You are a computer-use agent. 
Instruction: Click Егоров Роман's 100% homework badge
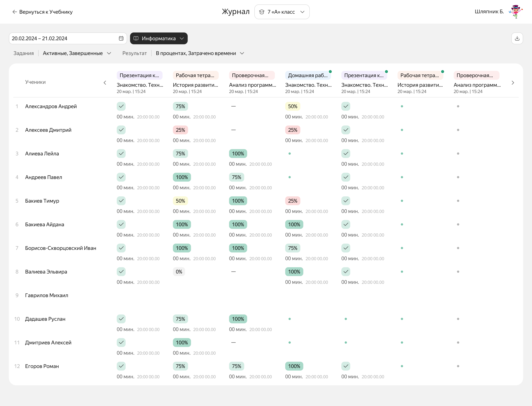(x=294, y=366)
